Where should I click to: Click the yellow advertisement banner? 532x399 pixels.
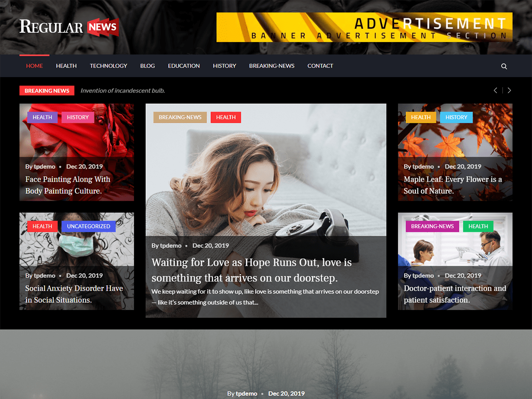[364, 27]
